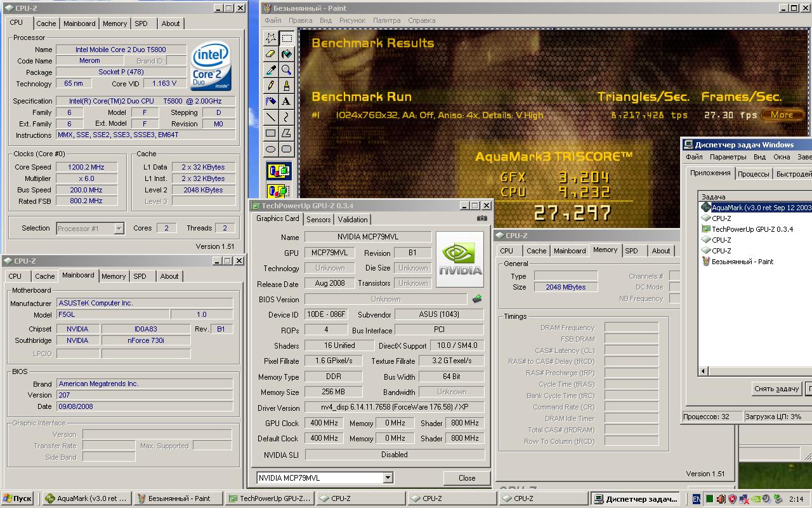
Task: Click the save BIOS icon in GPU-Z
Action: pos(477,298)
